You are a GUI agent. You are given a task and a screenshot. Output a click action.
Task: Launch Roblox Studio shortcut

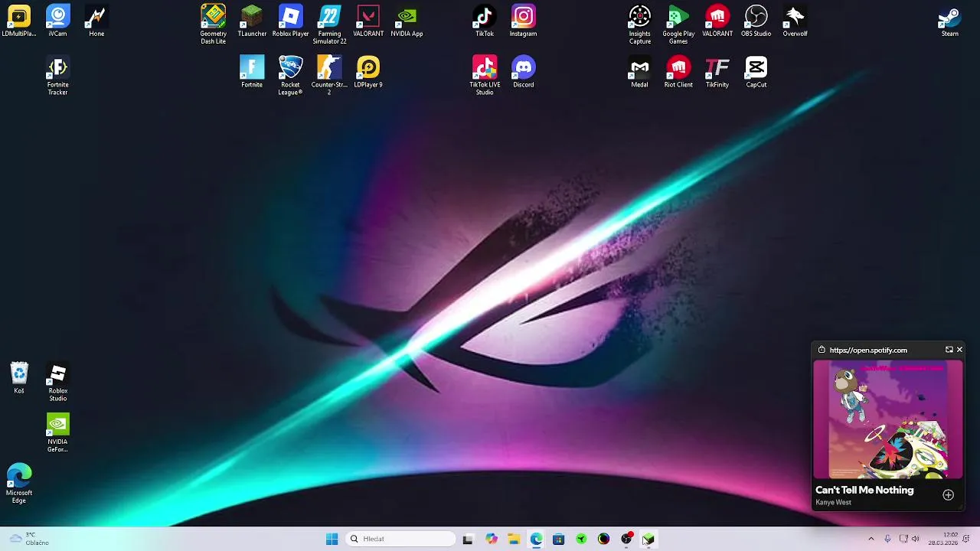coord(57,382)
